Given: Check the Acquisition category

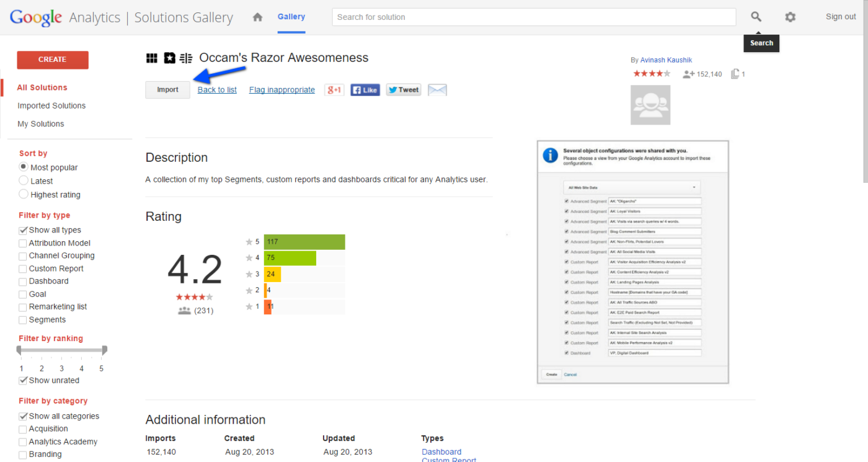Looking at the screenshot, I should click(23, 429).
